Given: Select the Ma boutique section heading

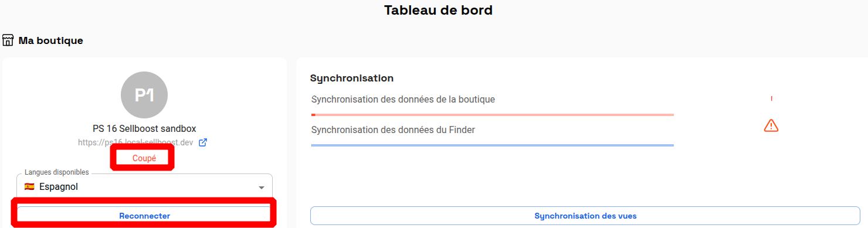Looking at the screenshot, I should (51, 40).
